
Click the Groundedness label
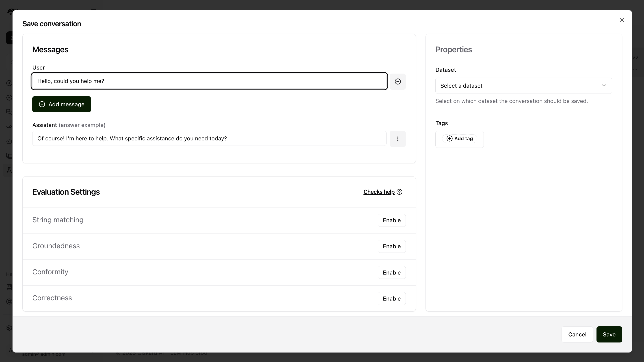coord(56,246)
